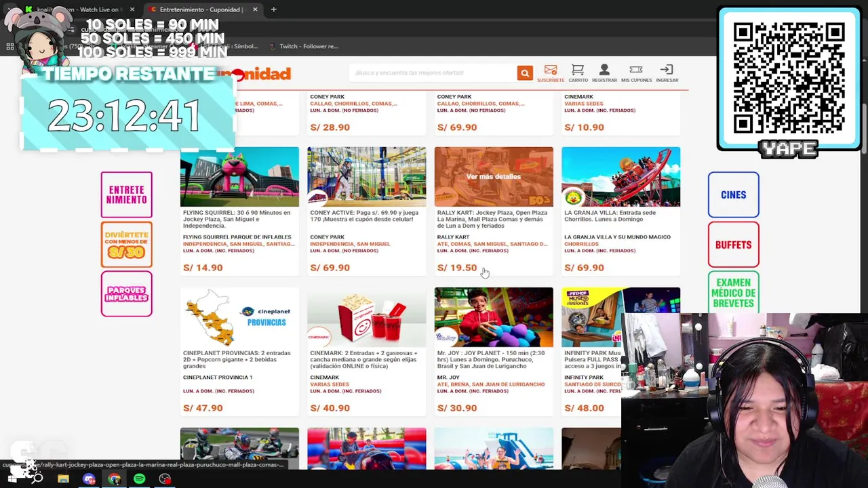This screenshot has height=488, width=868.
Task: Close the Entretenimiento - Cuponidad tab
Action: (255, 9)
